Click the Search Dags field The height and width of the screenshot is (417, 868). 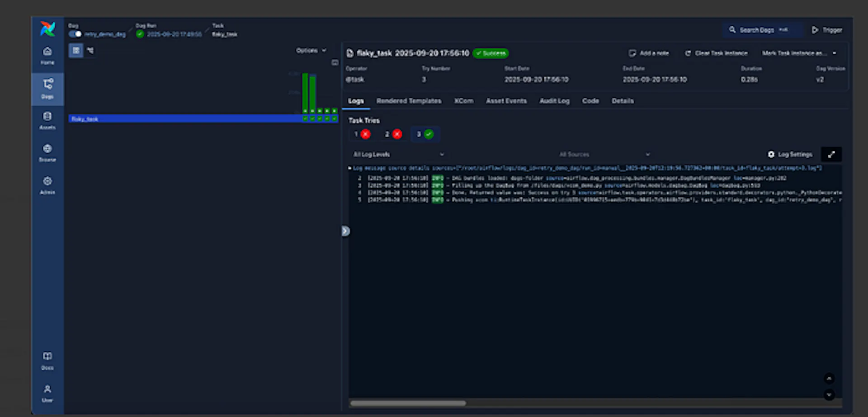pyautogui.click(x=762, y=30)
